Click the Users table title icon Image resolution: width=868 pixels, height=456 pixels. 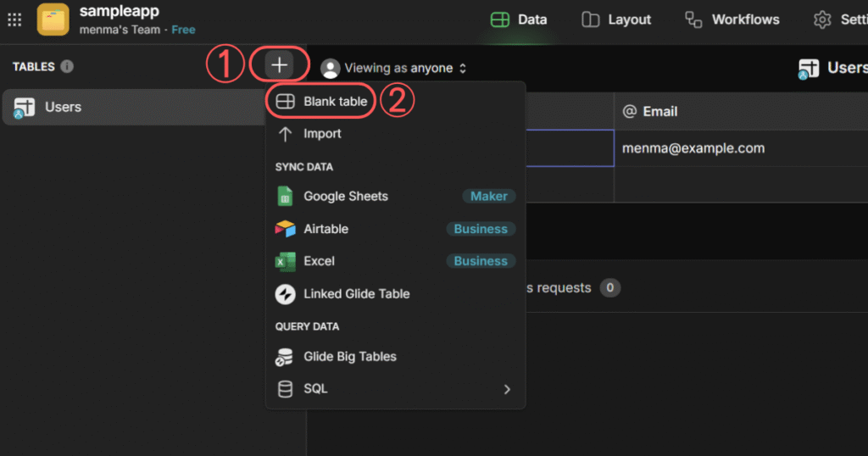click(x=808, y=70)
